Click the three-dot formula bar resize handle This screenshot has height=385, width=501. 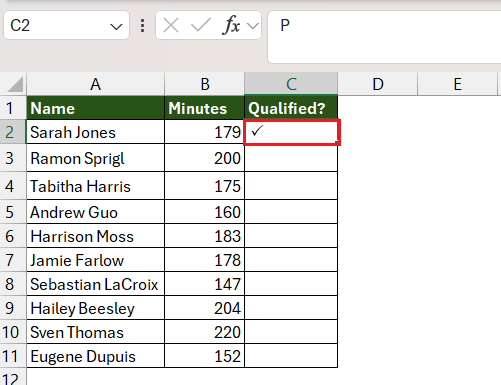click(143, 26)
